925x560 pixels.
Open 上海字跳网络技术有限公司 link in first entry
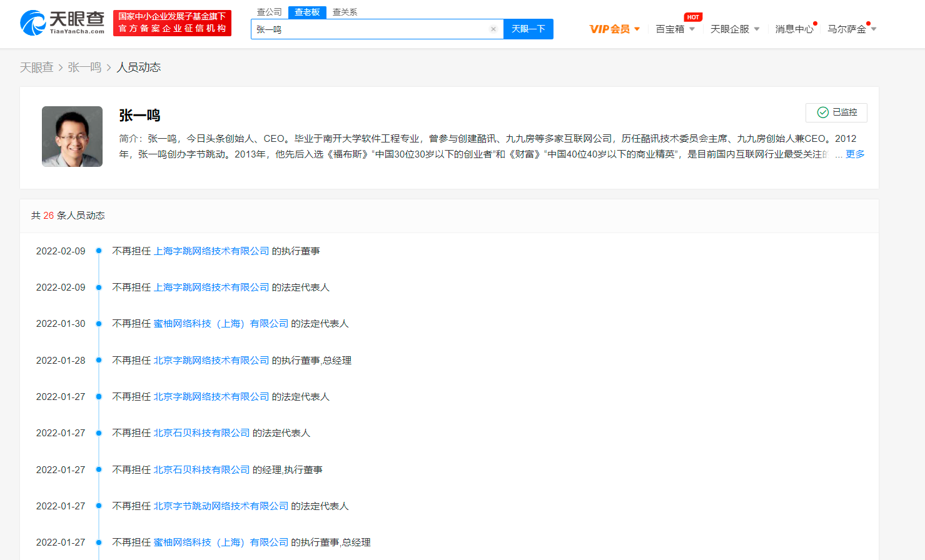tap(211, 251)
